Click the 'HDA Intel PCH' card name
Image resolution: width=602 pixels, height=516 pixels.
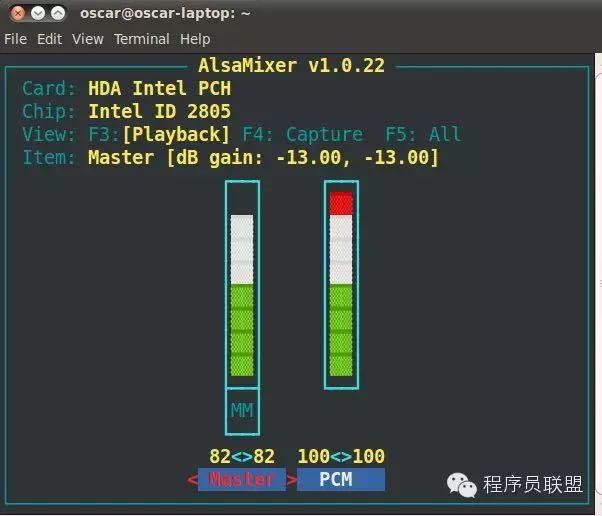[x=160, y=88]
